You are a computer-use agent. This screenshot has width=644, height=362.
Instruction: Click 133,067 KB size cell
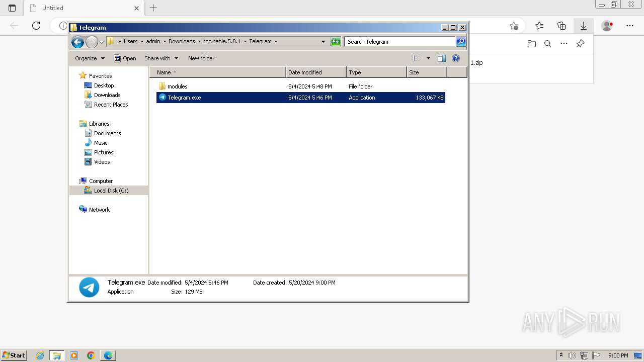click(x=429, y=98)
